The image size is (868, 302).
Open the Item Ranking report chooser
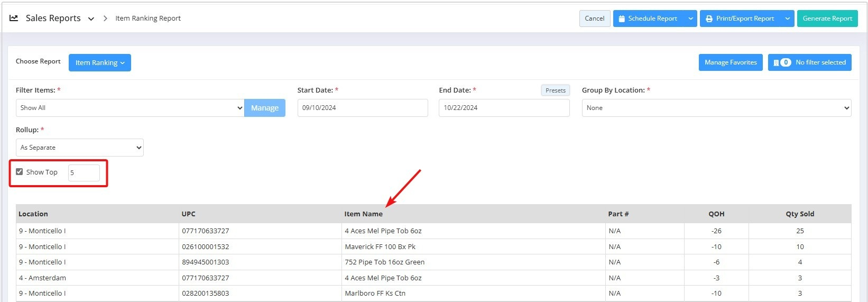tap(99, 62)
